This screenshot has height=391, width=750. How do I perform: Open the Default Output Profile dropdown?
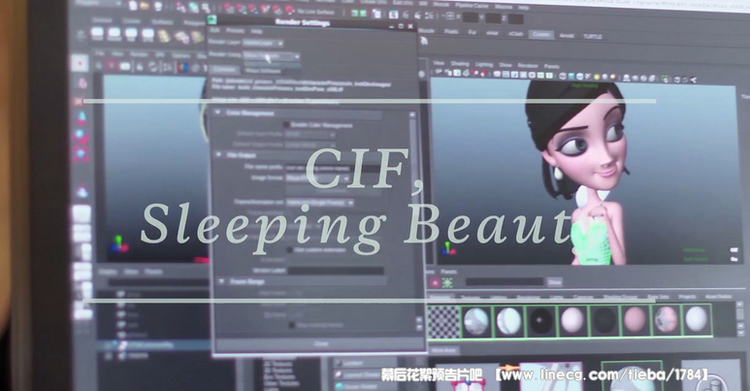(310, 145)
